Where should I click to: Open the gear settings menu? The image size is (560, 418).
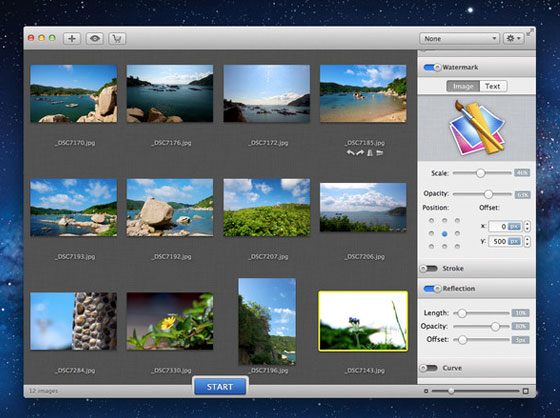coord(513,38)
